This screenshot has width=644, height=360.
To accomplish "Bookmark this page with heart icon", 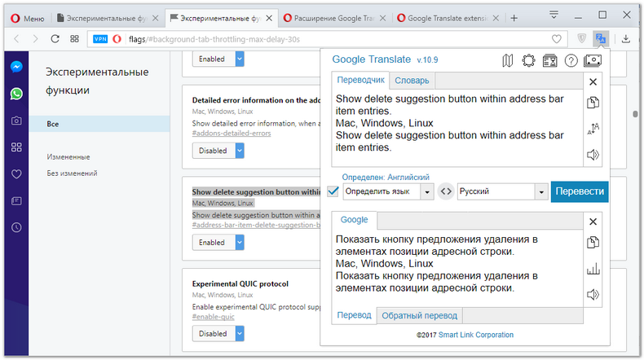I will tap(556, 39).
